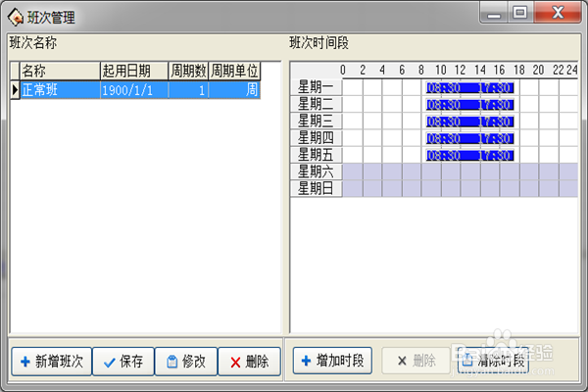Image resolution: width=588 pixels, height=392 pixels.
Task: Click the 1900/1/1 start date cell
Action: pos(134,90)
